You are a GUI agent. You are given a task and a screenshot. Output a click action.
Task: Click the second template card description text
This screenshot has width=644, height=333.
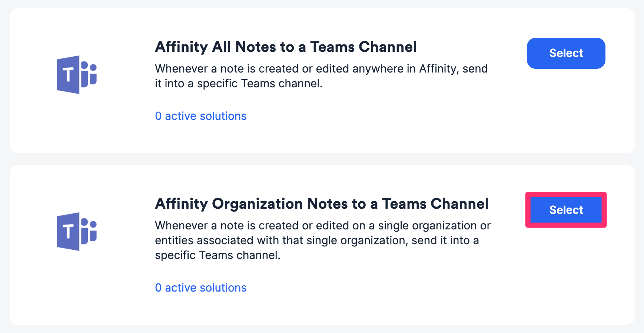[x=322, y=240]
